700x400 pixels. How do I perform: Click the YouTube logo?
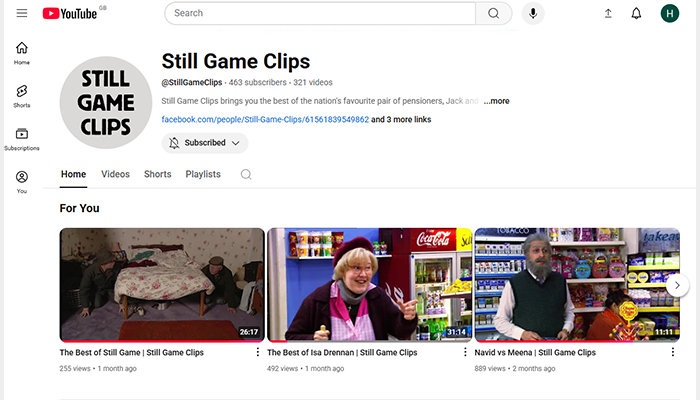(70, 13)
